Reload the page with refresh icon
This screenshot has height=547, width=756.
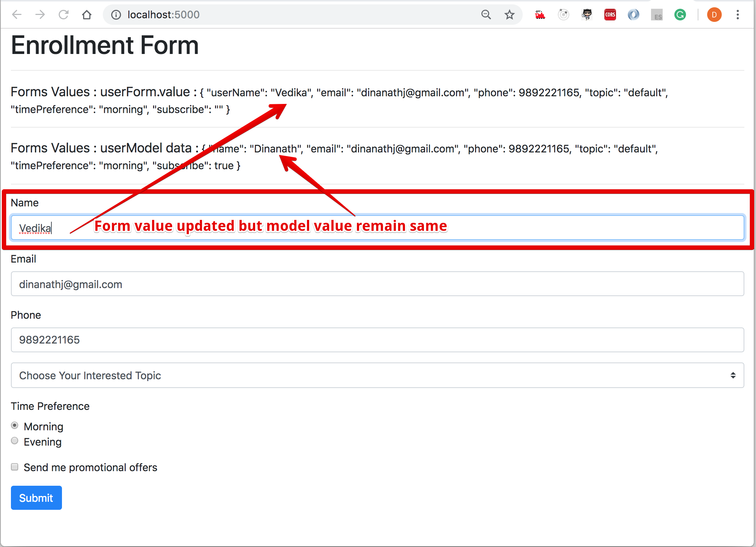tap(63, 15)
